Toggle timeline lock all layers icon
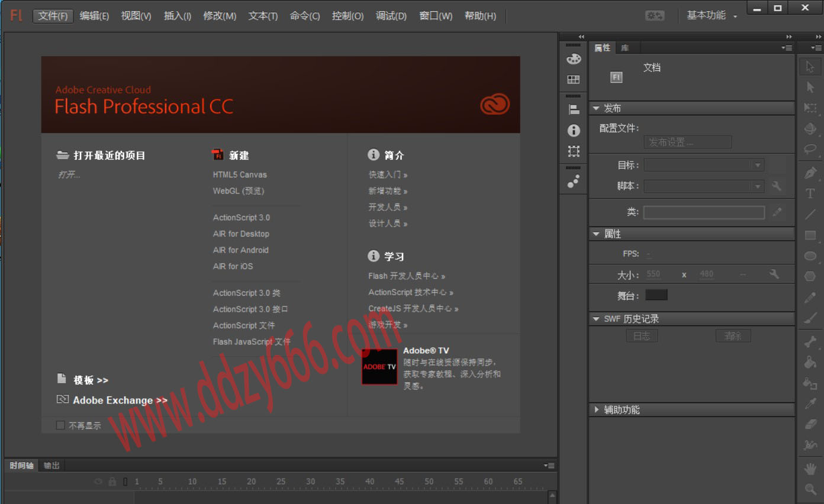Viewport: 824px width, 504px height. [112, 482]
